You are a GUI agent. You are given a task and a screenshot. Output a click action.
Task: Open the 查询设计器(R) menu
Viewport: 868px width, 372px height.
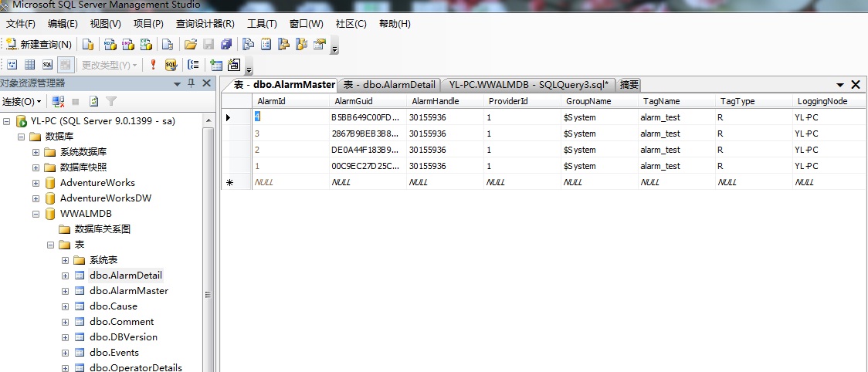(205, 24)
